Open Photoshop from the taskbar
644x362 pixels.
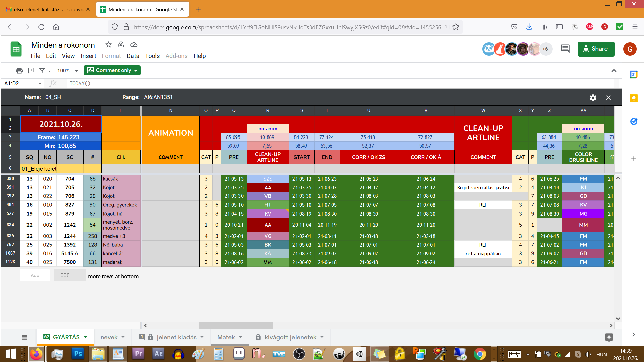[78, 354]
